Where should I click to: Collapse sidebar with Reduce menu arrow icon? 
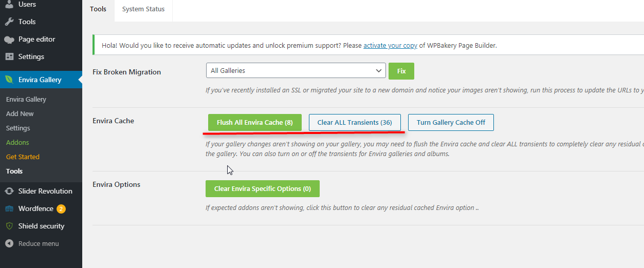click(x=9, y=243)
